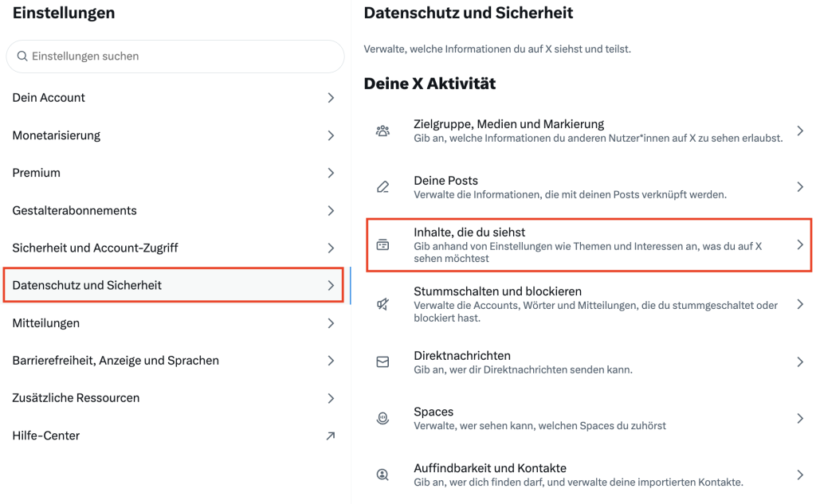The width and height of the screenshot is (816, 504).
Task: Click the microphone icon beside Spaces
Action: point(382,419)
